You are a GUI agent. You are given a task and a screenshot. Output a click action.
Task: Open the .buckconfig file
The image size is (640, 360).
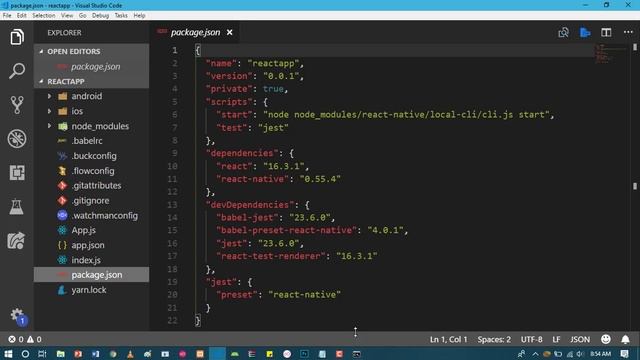(x=91, y=156)
